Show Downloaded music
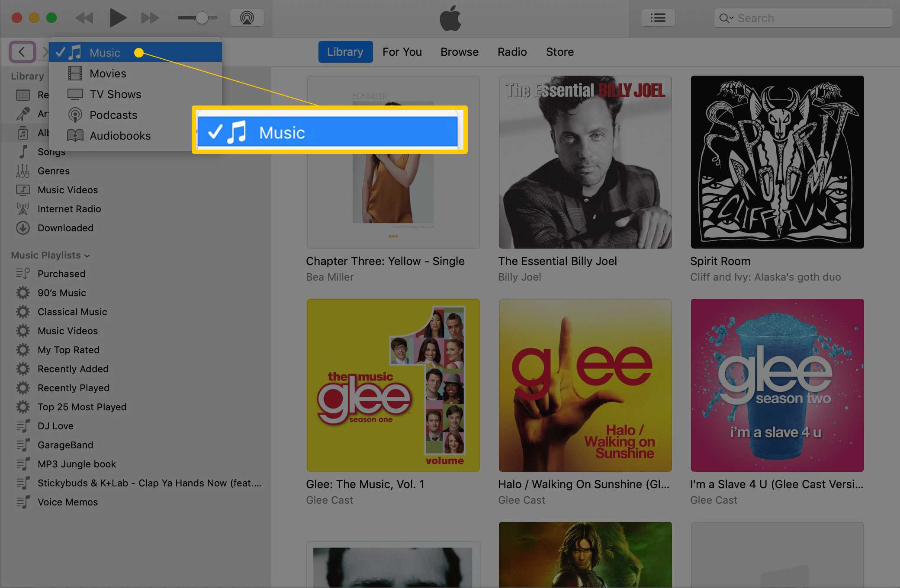This screenshot has height=588, width=900. pos(65,228)
